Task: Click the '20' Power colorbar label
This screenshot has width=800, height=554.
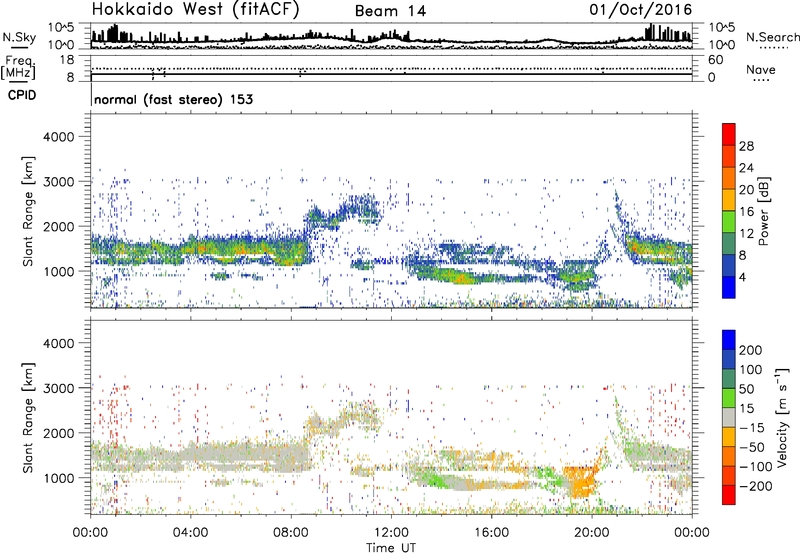Action: 746,190
